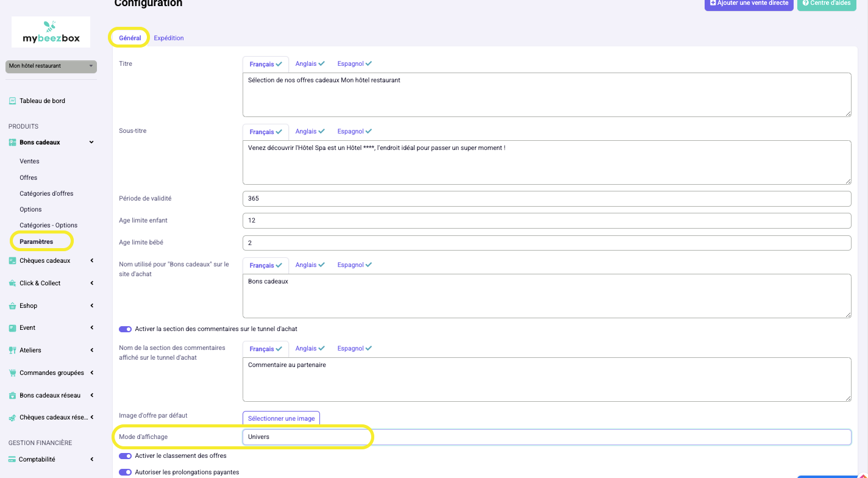Click the Age limite bébé field
Viewport: 868px width, 478px height.
click(547, 243)
